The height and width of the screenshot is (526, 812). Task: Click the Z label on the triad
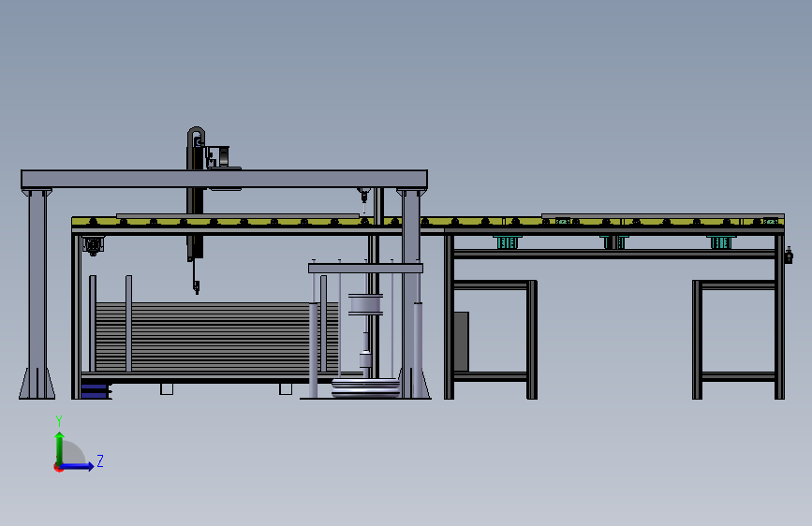(x=100, y=460)
